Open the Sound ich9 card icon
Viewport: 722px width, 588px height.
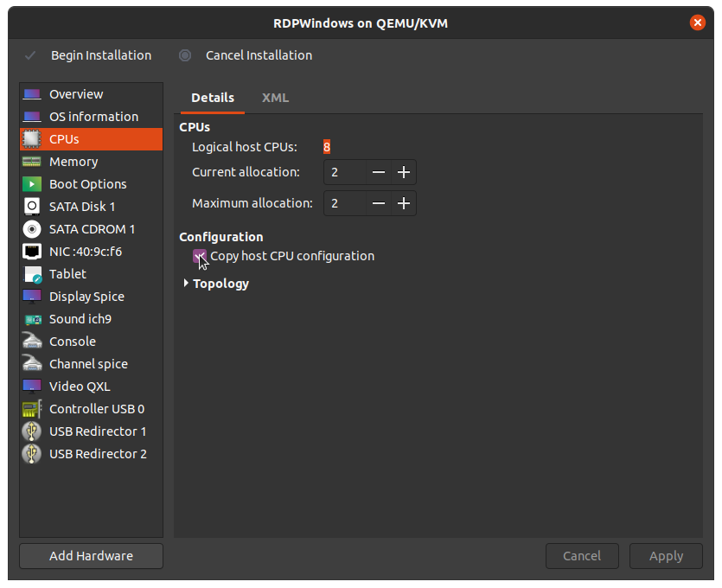tap(32, 319)
